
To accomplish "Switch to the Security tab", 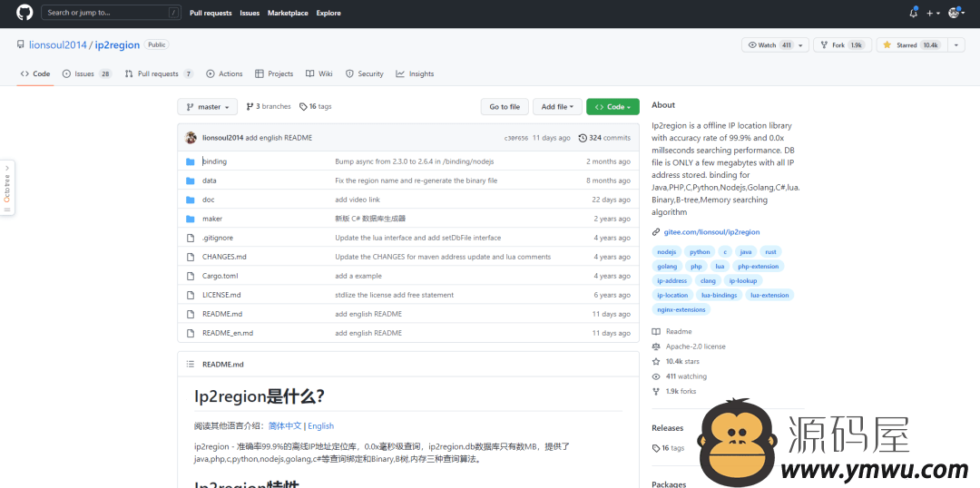I will coord(365,73).
